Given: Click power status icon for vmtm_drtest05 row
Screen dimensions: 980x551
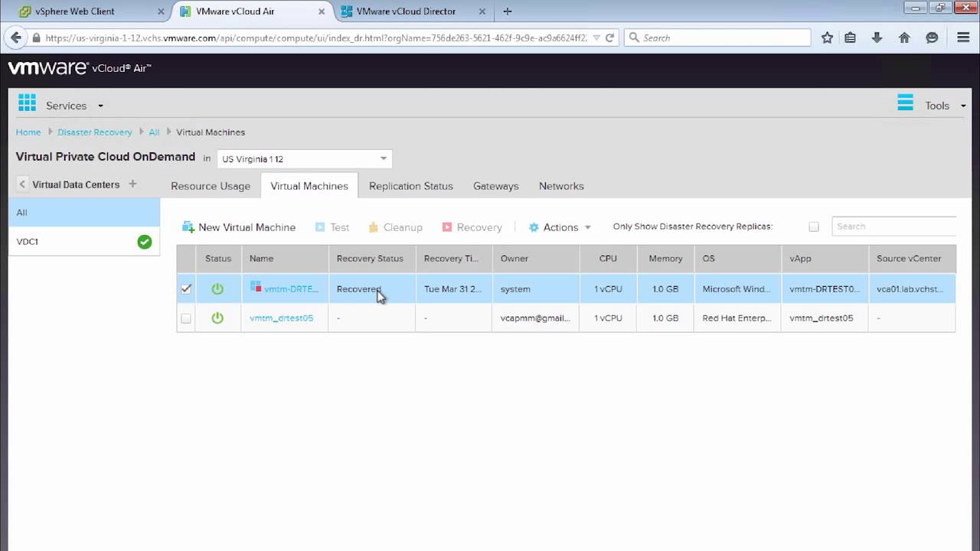Looking at the screenshot, I should (x=217, y=318).
